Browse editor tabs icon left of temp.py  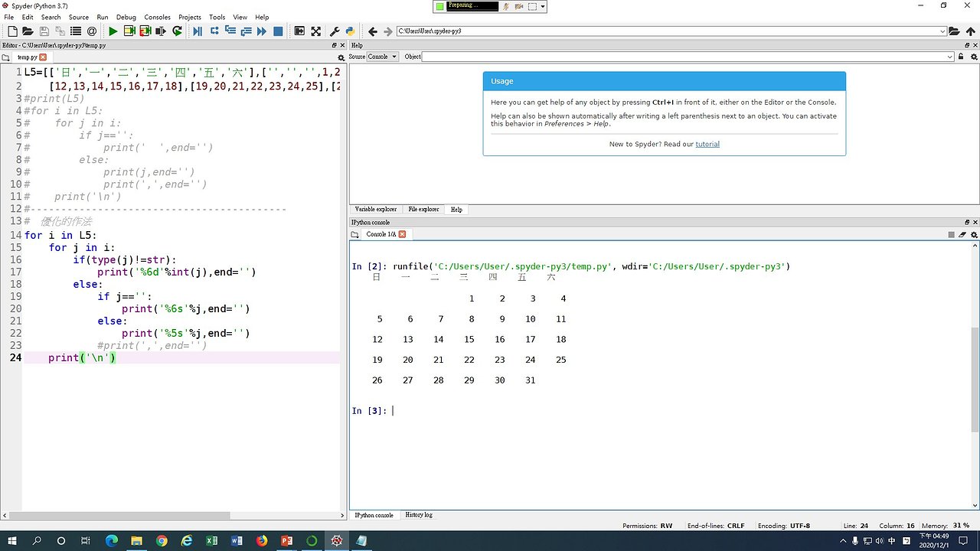(6, 57)
